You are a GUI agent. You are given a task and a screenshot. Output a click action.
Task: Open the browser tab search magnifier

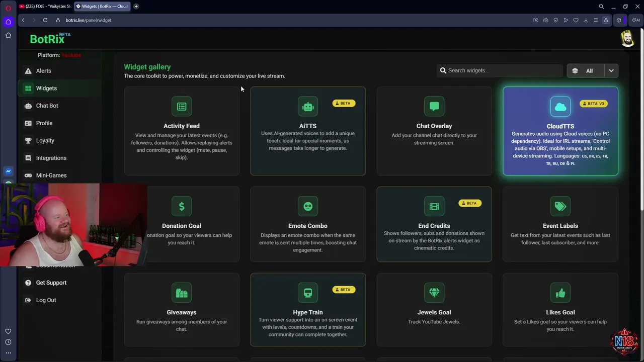[x=601, y=7]
